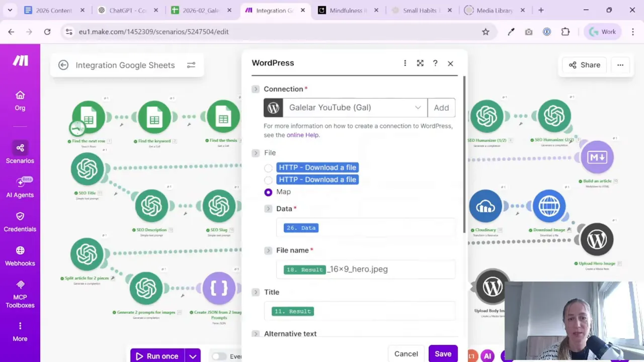644x362 pixels.
Task: Select the 'Create JSON' parse module
Action: click(219, 288)
